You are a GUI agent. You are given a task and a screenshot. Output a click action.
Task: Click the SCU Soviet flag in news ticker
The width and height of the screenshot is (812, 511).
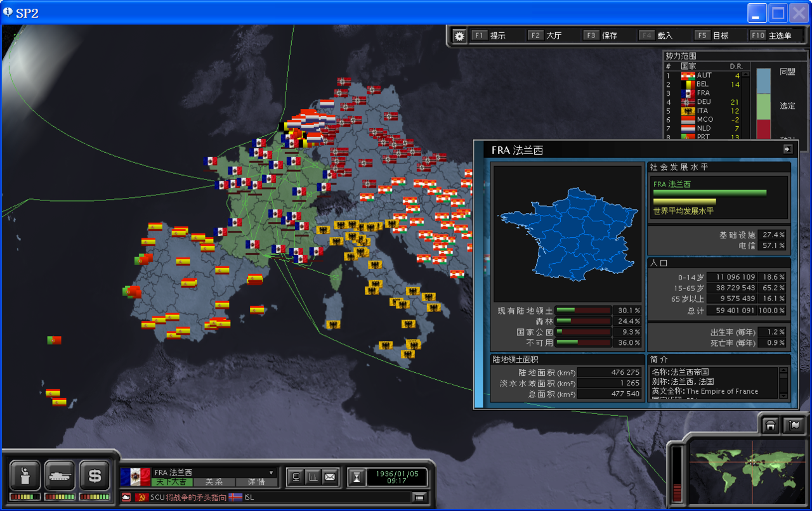(142, 497)
